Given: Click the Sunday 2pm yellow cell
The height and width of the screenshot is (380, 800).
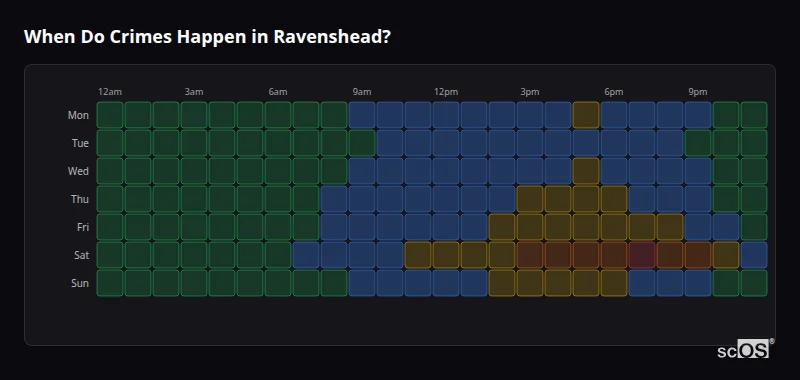Looking at the screenshot, I should tap(502, 283).
